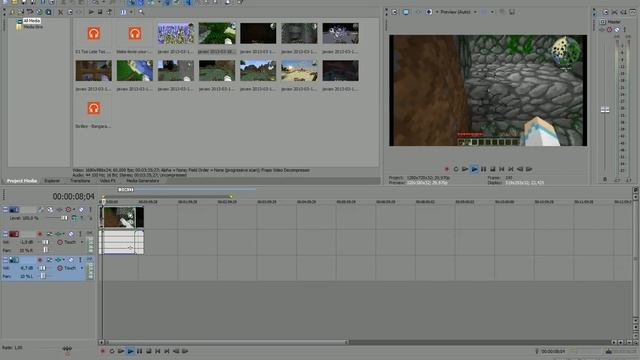Click the Vol slider on audio track 2

click(x=45, y=242)
